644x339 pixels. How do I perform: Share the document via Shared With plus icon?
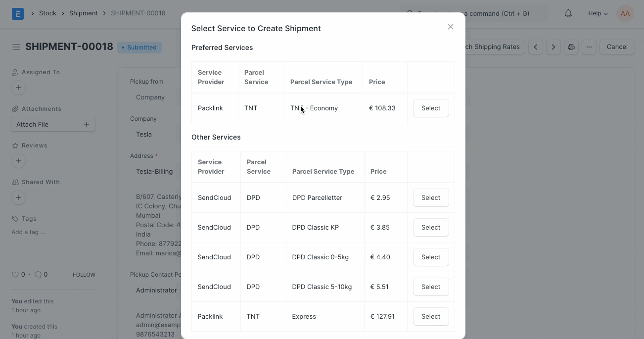pyautogui.click(x=18, y=197)
